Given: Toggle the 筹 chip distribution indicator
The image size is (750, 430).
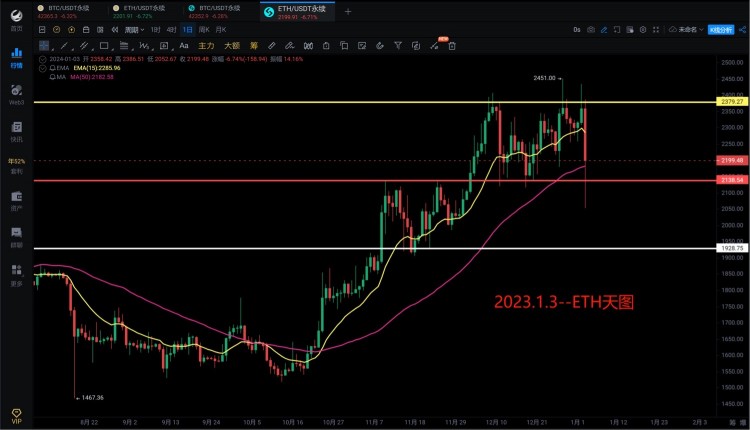Looking at the screenshot, I should click(254, 46).
